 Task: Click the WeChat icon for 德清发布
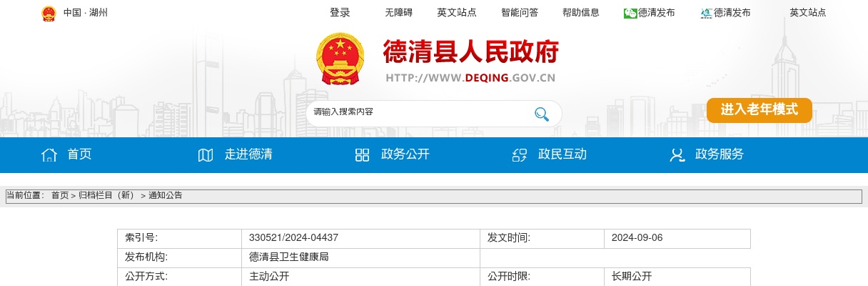pyautogui.click(x=630, y=13)
